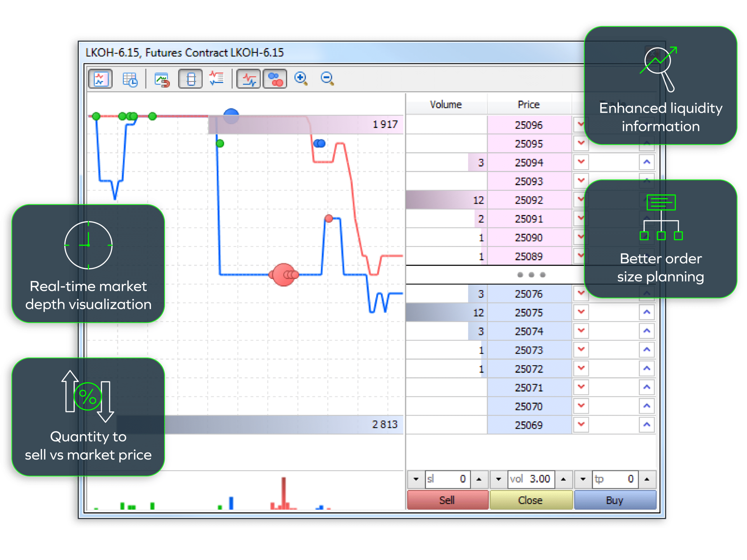The width and height of the screenshot is (747, 560).
Task: Open the time and sales table icon
Action: [x=130, y=79]
